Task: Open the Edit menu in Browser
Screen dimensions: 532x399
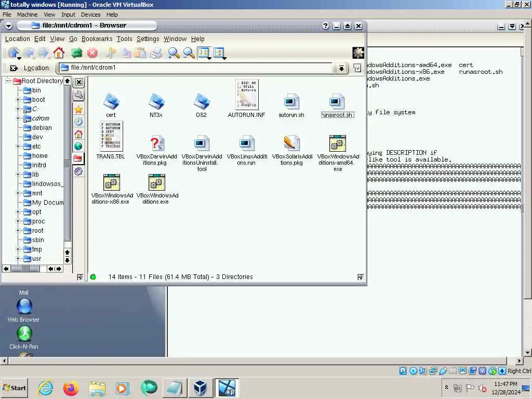Action: pyautogui.click(x=39, y=39)
